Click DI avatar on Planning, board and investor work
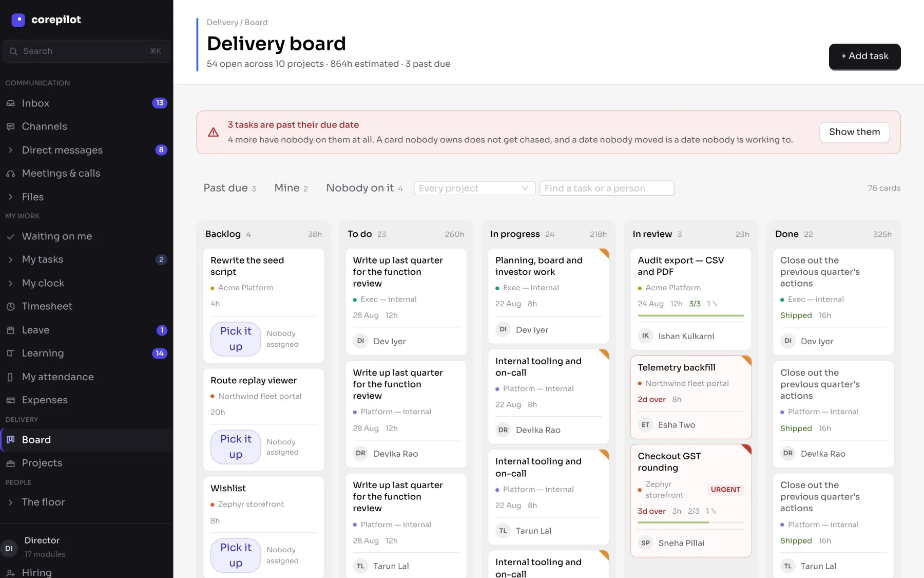This screenshot has width=924, height=578. click(503, 329)
